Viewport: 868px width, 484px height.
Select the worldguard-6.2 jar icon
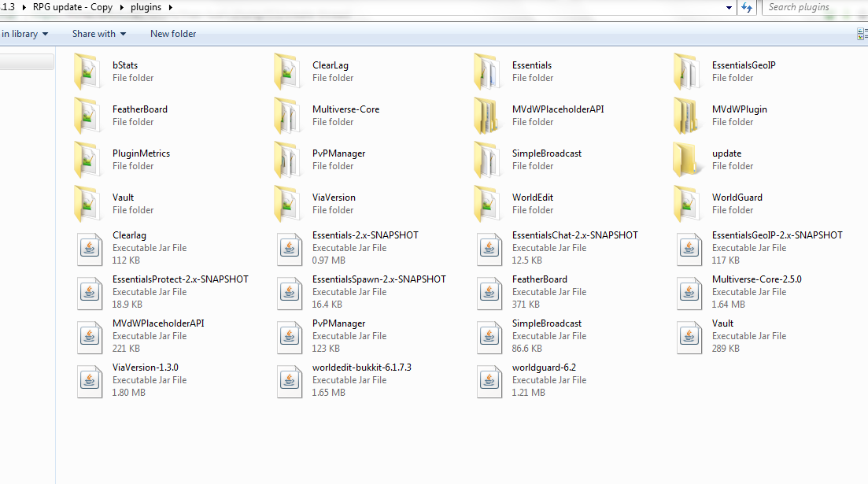coord(489,381)
